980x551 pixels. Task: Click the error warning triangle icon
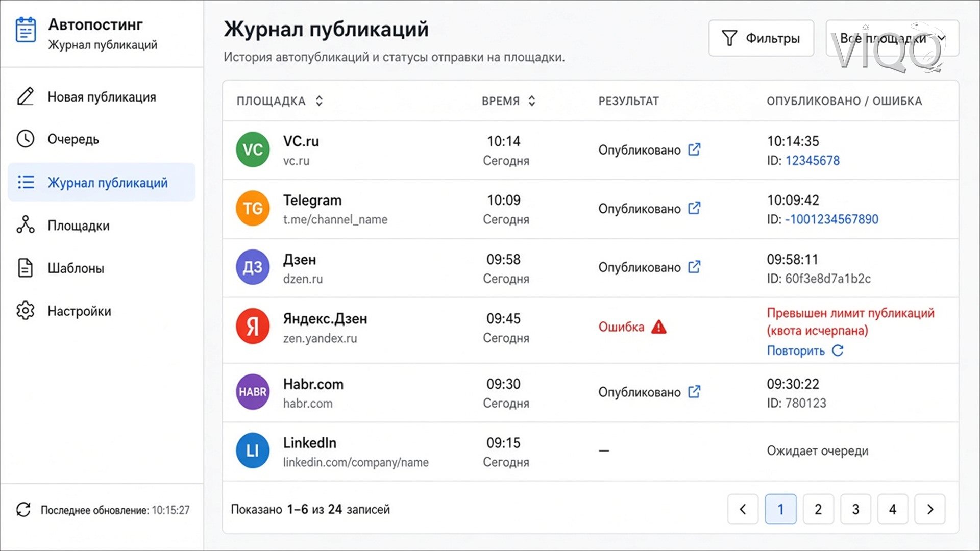[659, 327]
